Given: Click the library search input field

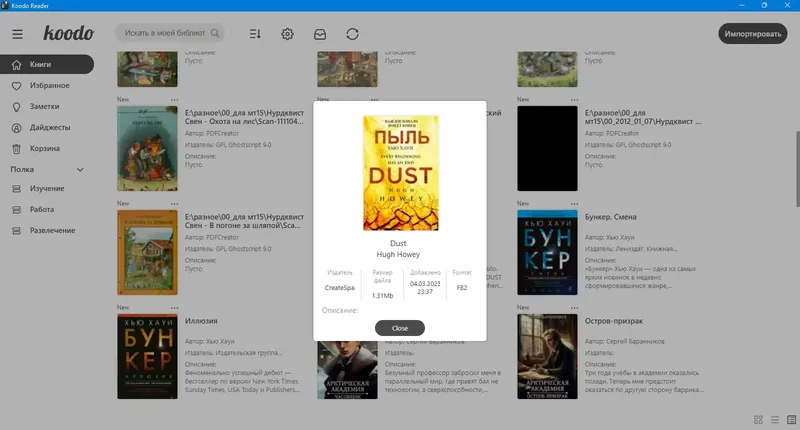Looking at the screenshot, I should 164,33.
